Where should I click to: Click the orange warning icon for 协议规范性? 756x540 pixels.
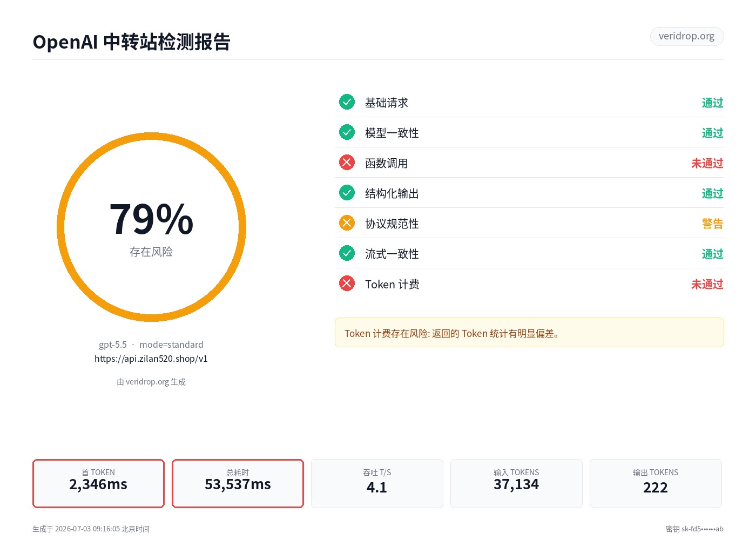(347, 223)
